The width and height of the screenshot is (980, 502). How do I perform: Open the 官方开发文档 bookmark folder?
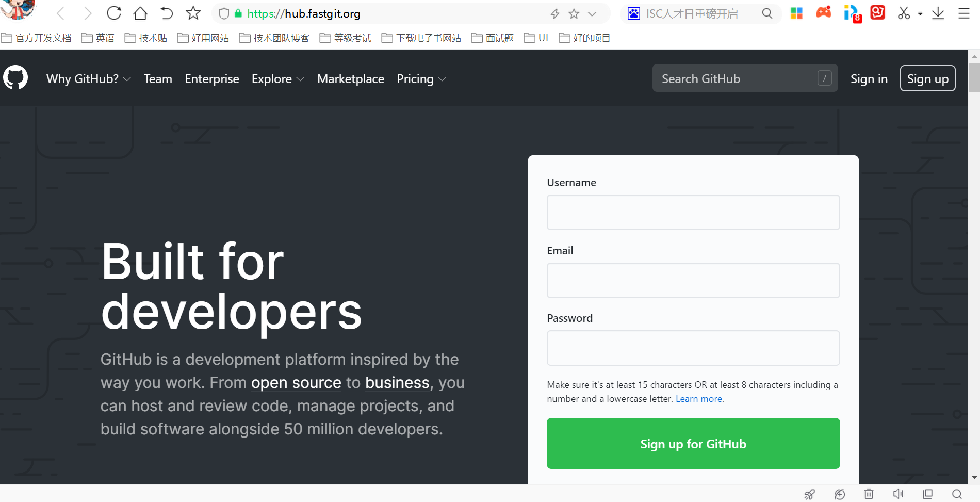37,38
